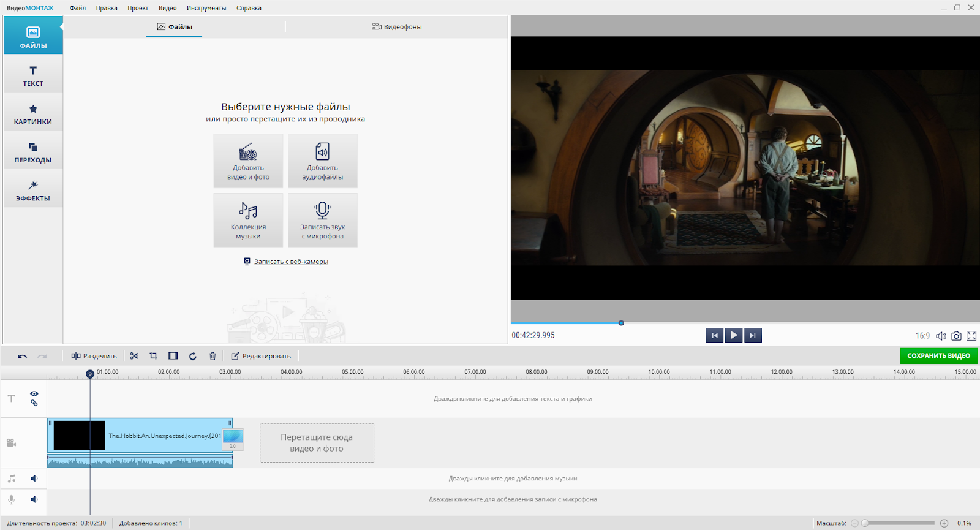Click the Редактировать edit button
The width and height of the screenshot is (980, 530).
[x=261, y=356]
